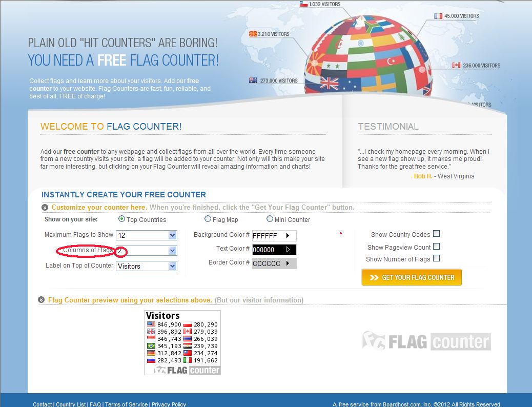Click the Bob H. testimonial name

pos(423,176)
